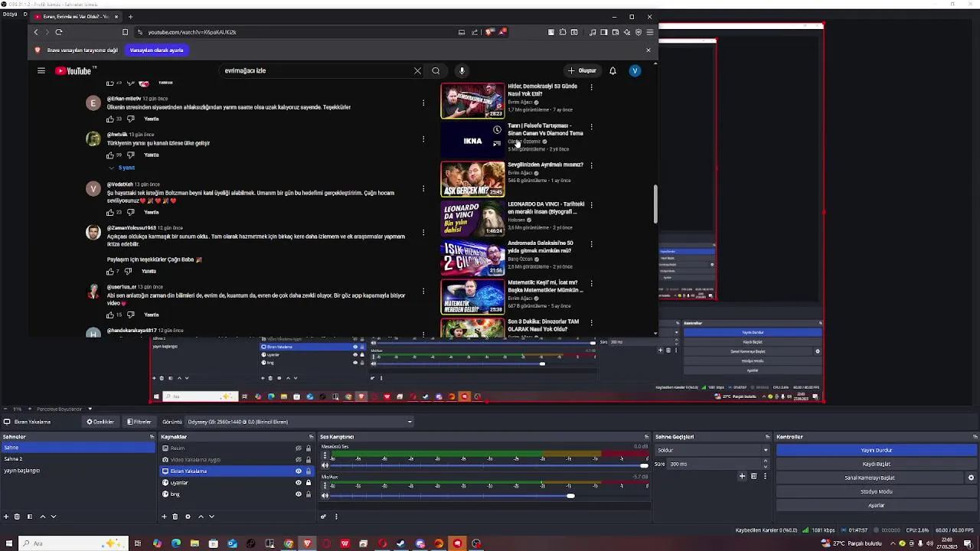Delete selected scene using the Sahneler trash icon
The image size is (980, 551).
(17, 517)
